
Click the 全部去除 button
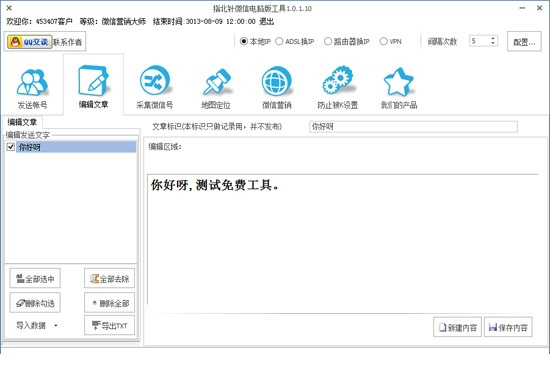point(109,279)
